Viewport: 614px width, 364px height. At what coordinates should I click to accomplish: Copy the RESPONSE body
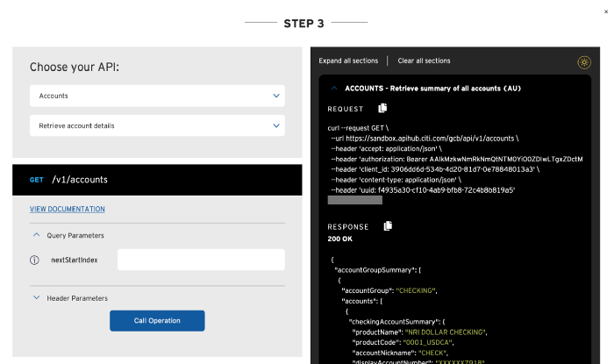388,225
